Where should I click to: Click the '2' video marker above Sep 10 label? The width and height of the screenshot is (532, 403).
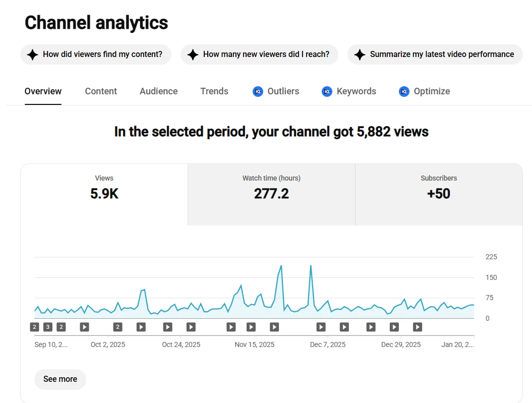coord(35,327)
